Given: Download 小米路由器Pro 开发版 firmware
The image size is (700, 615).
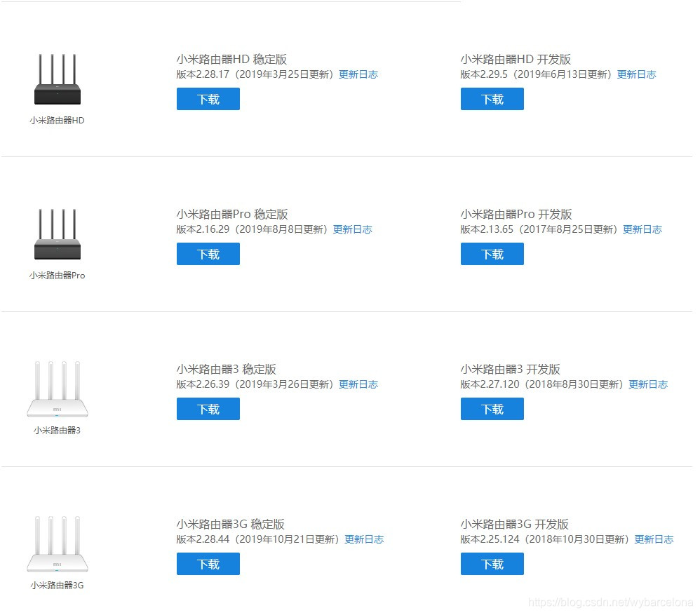Looking at the screenshot, I should pyautogui.click(x=492, y=253).
